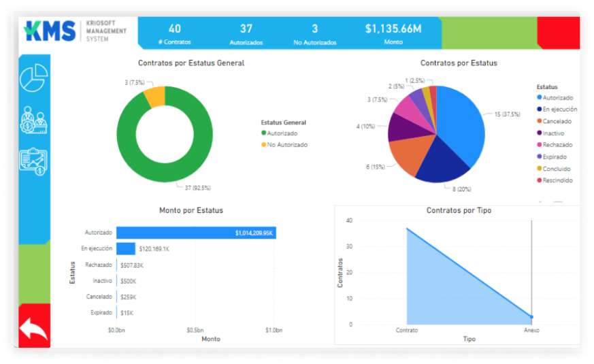The image size is (594, 364).
Task: Select the yellow No Autorizado donut segment
Action: tap(154, 96)
